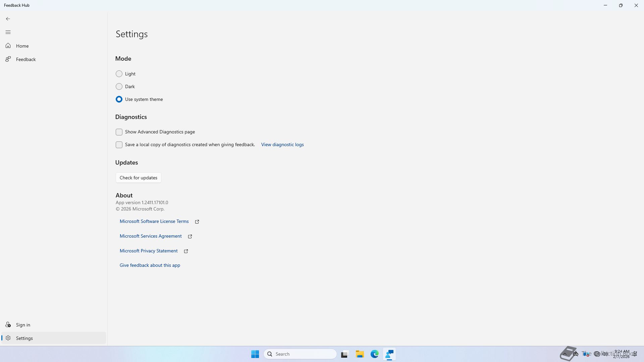Click the Settings gear icon
644x362 pixels.
click(x=8, y=338)
